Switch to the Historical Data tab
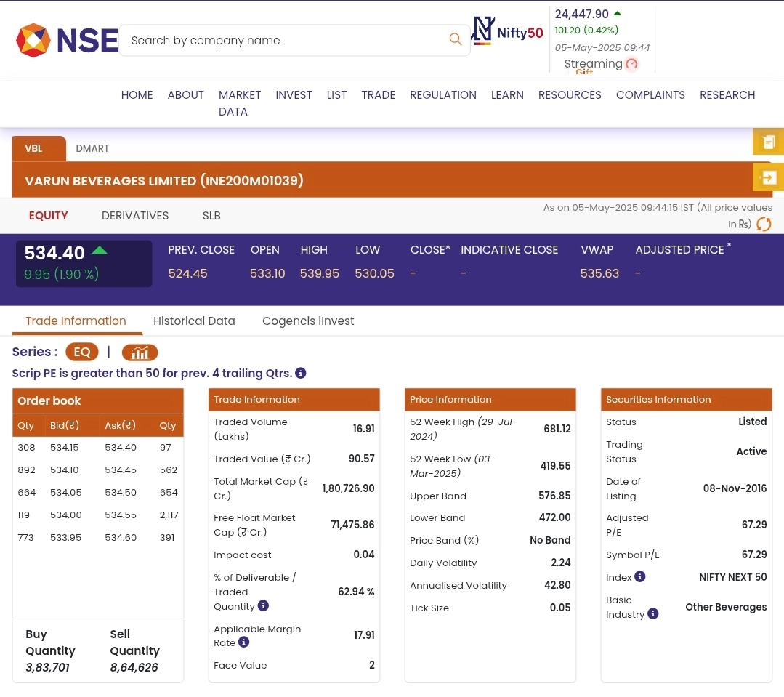Screen dimensions: 784x697 [x=194, y=321]
